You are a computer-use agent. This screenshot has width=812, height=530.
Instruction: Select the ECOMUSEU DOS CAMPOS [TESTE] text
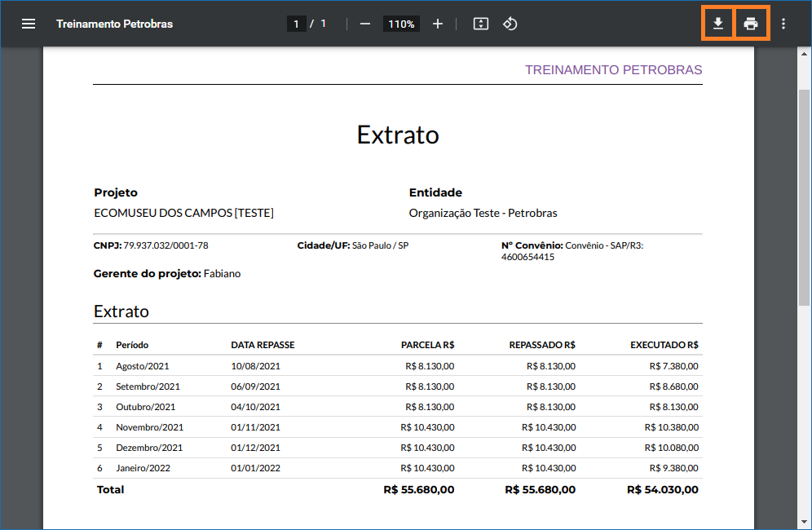[183, 213]
